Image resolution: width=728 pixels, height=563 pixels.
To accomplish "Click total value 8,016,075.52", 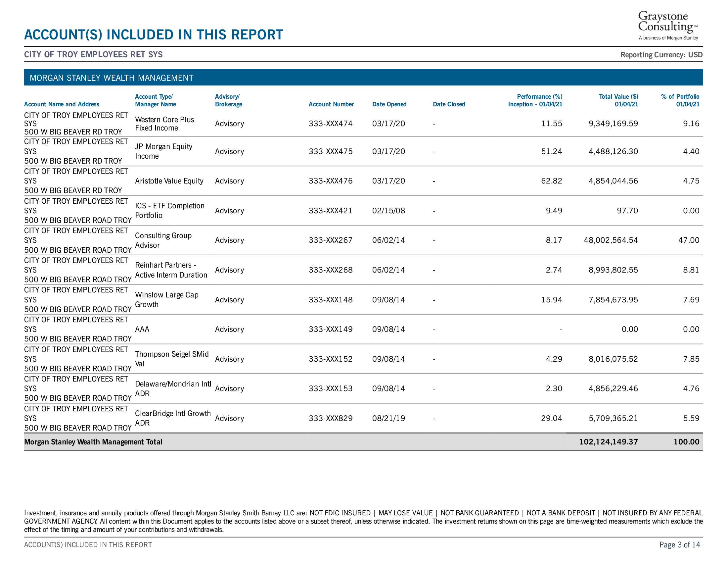I will (x=613, y=359).
